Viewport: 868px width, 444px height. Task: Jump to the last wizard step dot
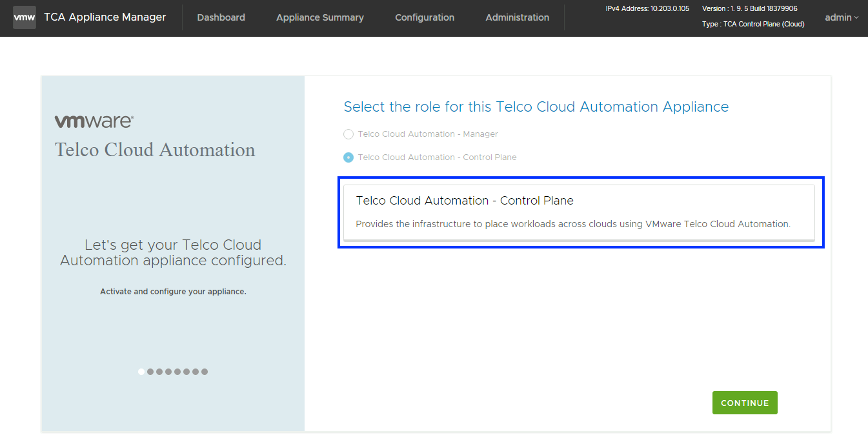(205, 372)
